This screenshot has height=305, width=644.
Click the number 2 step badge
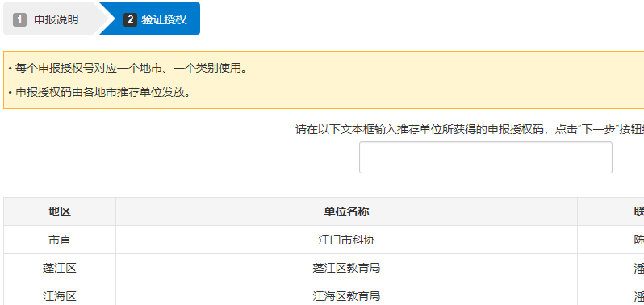pyautogui.click(x=130, y=19)
